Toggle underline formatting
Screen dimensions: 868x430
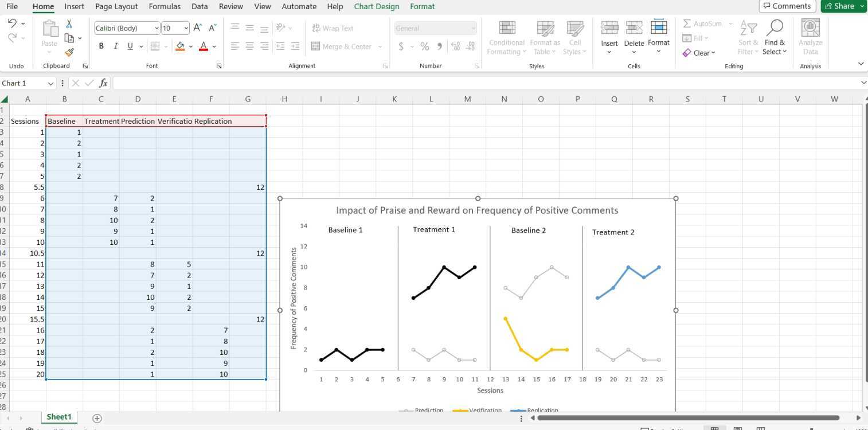pyautogui.click(x=130, y=46)
